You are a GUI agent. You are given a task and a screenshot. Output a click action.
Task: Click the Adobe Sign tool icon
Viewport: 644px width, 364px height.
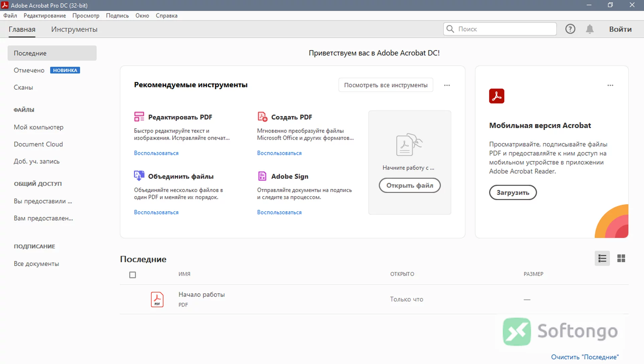pos(262,176)
